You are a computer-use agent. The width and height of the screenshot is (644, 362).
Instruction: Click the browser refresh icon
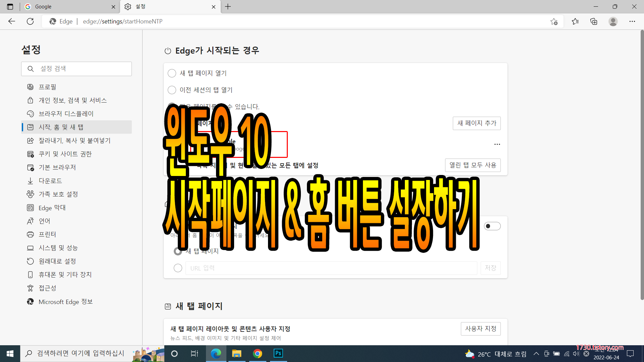point(30,21)
